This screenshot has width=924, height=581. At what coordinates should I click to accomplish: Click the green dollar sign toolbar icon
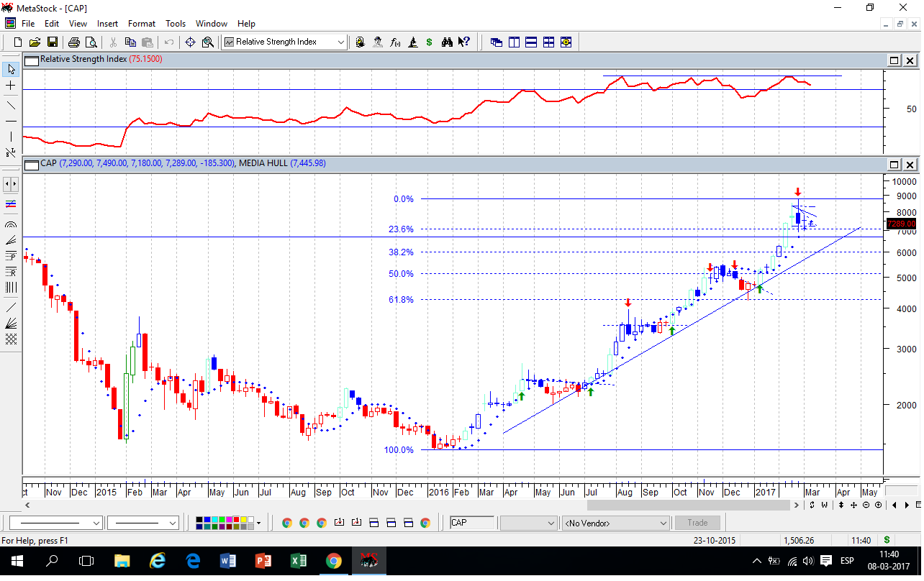(430, 42)
